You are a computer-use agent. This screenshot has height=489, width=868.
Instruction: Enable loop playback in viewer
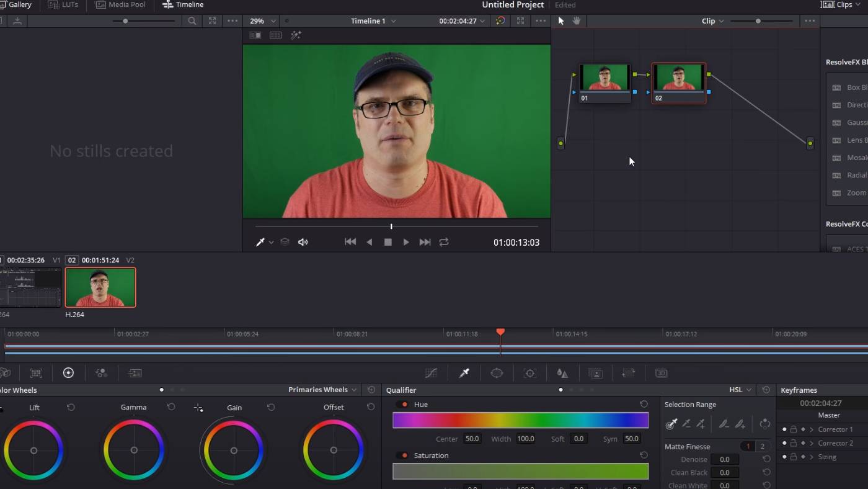pyautogui.click(x=444, y=242)
